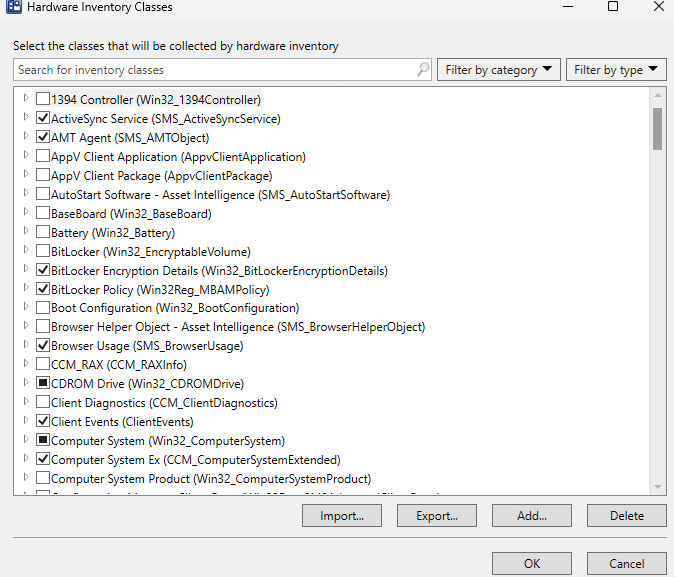Image resolution: width=674 pixels, height=577 pixels.
Task: Tick the CCM_RAX checkbox
Action: (43, 364)
